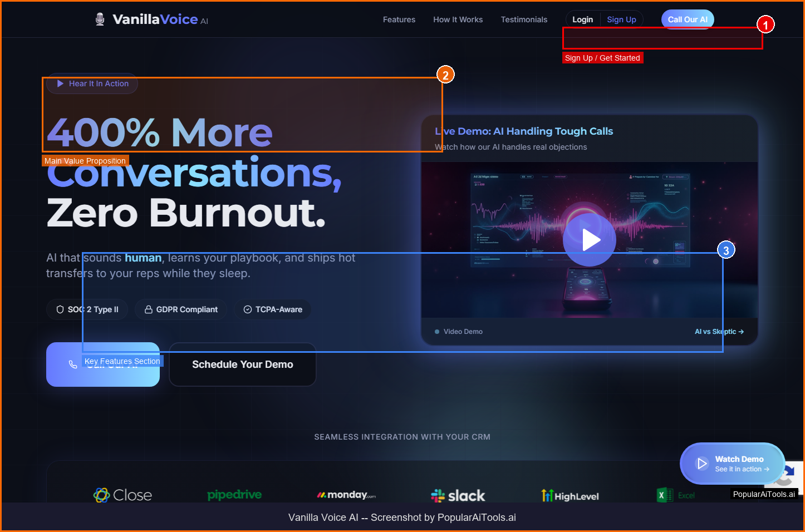Click the play icon in Watch Demo
Image resolution: width=805 pixels, height=532 pixels.
pos(702,464)
